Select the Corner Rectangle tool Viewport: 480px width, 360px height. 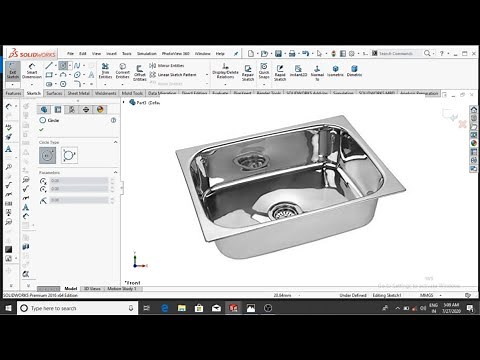(x=49, y=75)
